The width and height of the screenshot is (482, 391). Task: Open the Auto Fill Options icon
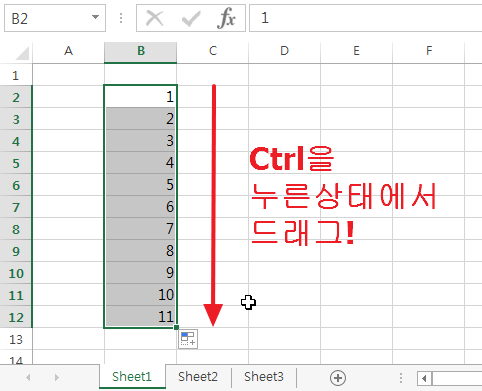coord(188,339)
